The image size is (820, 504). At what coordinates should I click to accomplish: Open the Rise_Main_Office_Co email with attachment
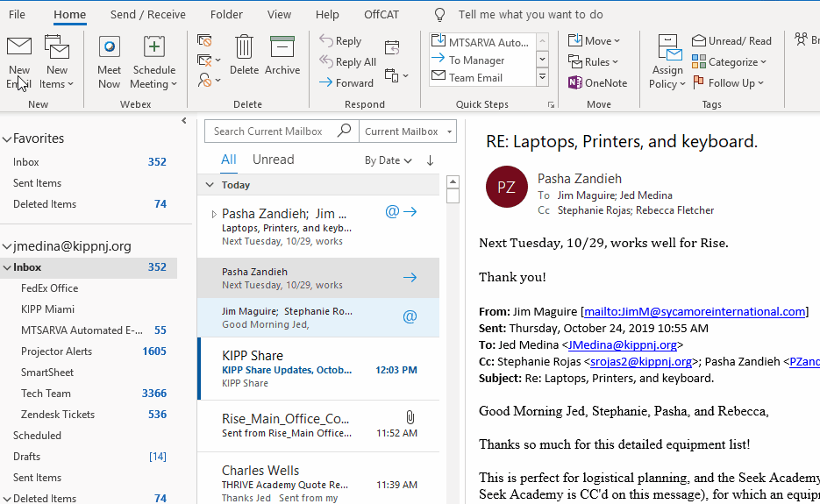(x=318, y=426)
